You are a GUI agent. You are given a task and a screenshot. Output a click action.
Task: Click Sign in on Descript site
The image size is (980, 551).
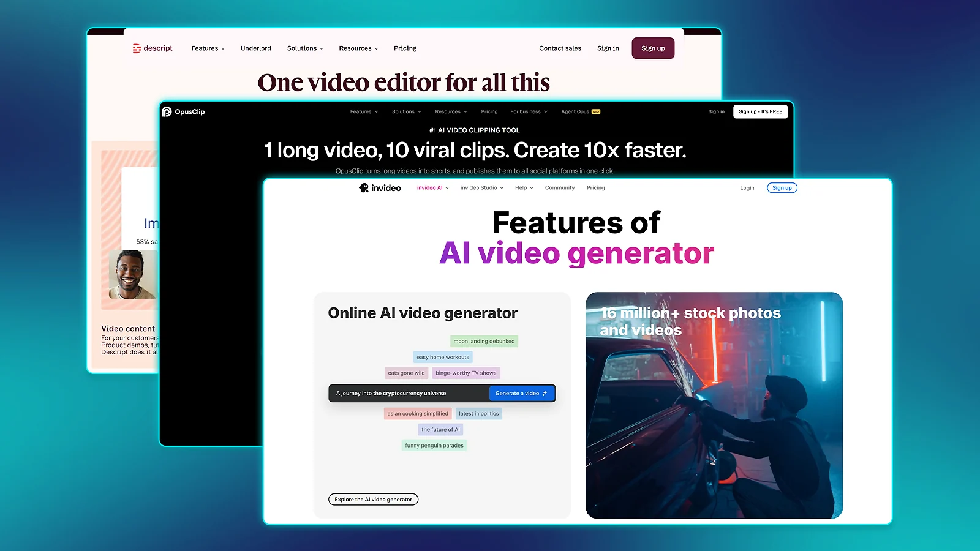click(608, 48)
